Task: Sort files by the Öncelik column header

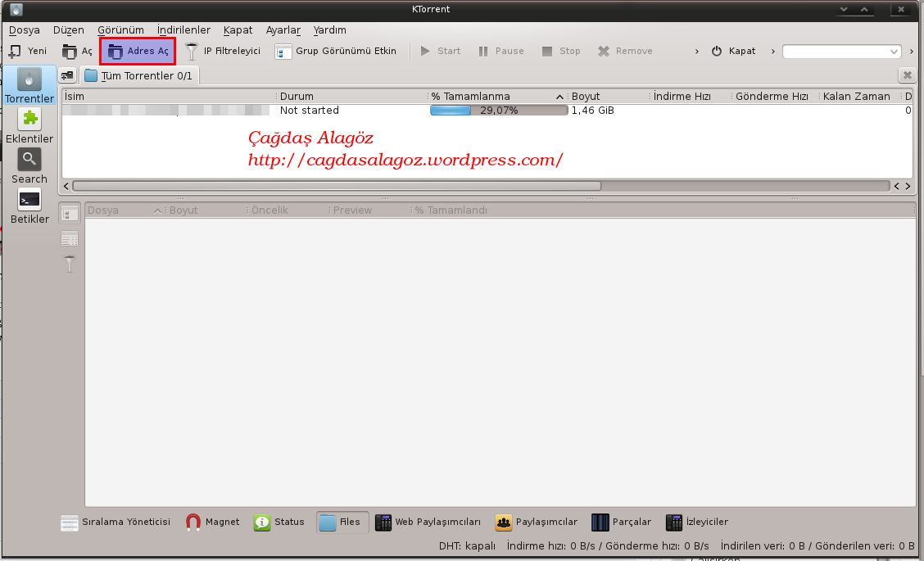Action: 288,210
